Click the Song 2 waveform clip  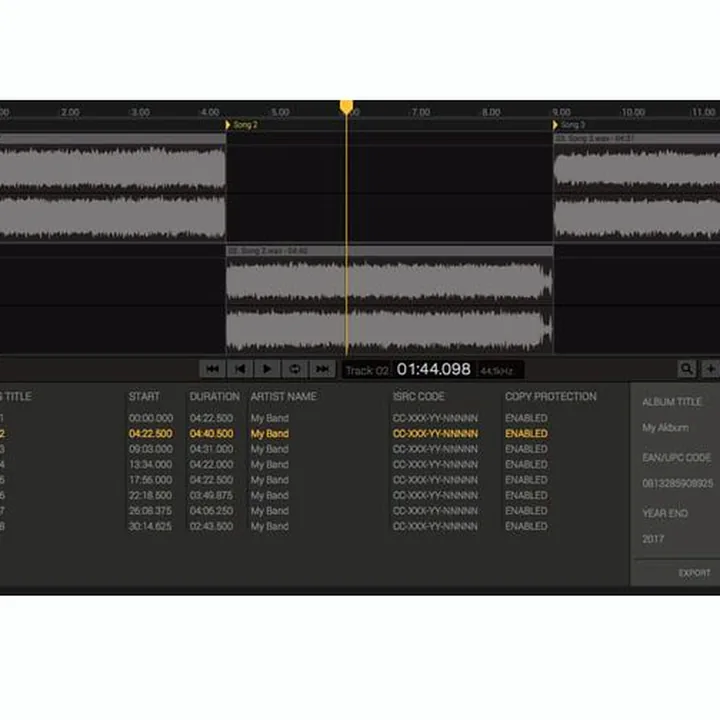coord(389,305)
